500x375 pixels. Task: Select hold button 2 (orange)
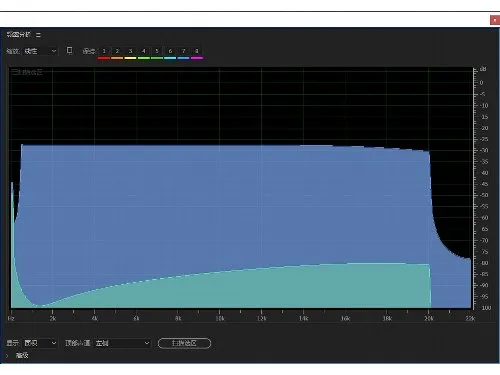point(117,52)
